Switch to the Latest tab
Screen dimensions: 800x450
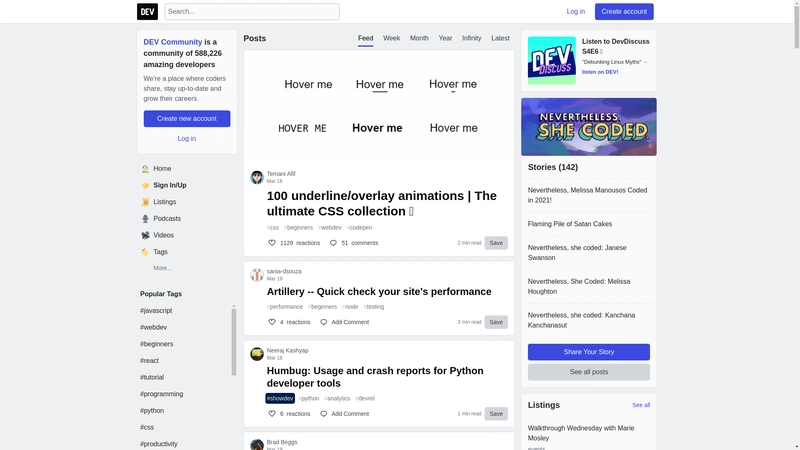tap(501, 38)
